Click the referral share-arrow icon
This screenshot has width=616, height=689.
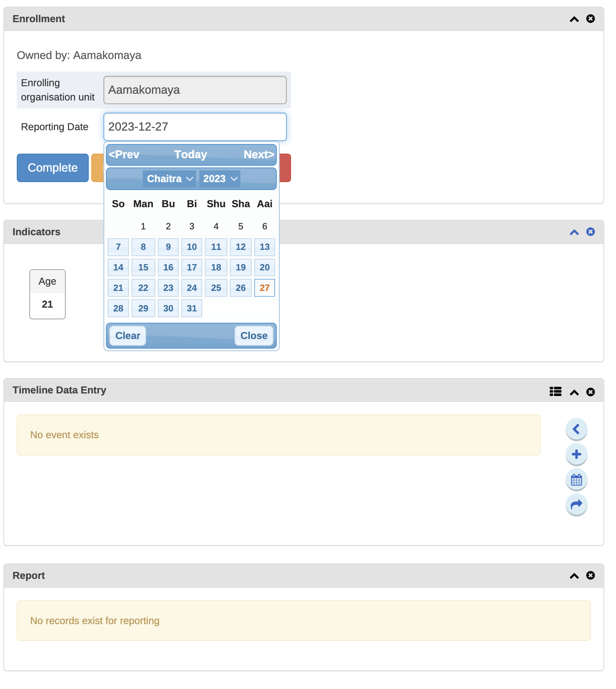point(577,505)
